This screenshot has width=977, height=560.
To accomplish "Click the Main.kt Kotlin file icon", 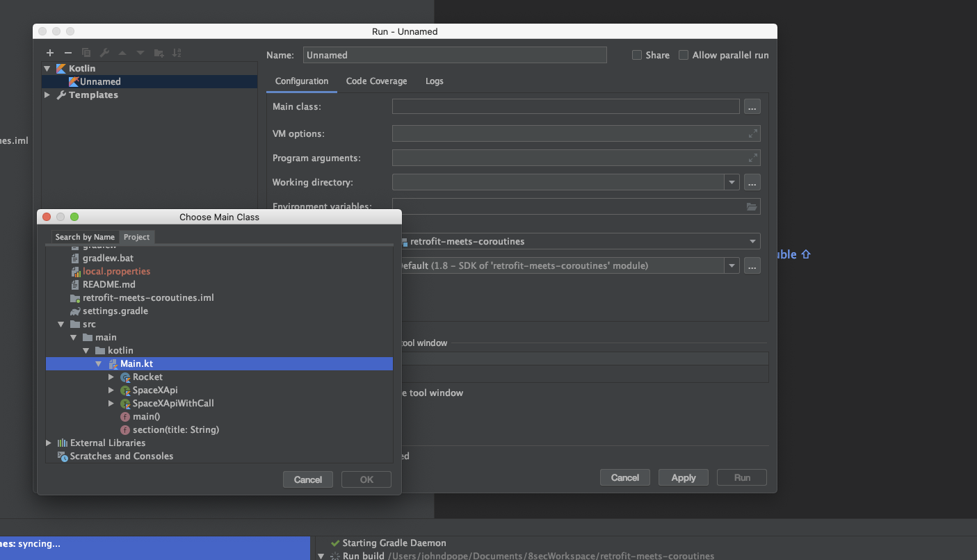I will (x=113, y=364).
